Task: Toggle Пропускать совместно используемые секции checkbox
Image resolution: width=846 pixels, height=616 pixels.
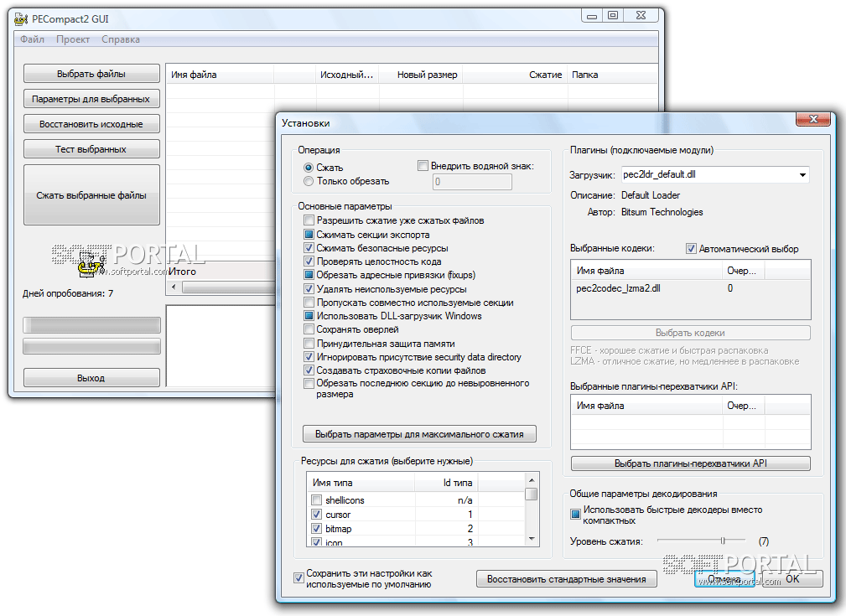Action: (309, 302)
